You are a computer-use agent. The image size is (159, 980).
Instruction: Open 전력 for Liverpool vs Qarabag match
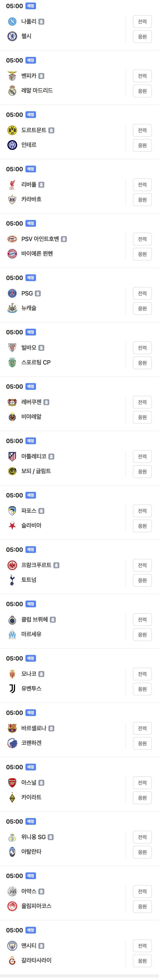[142, 185]
